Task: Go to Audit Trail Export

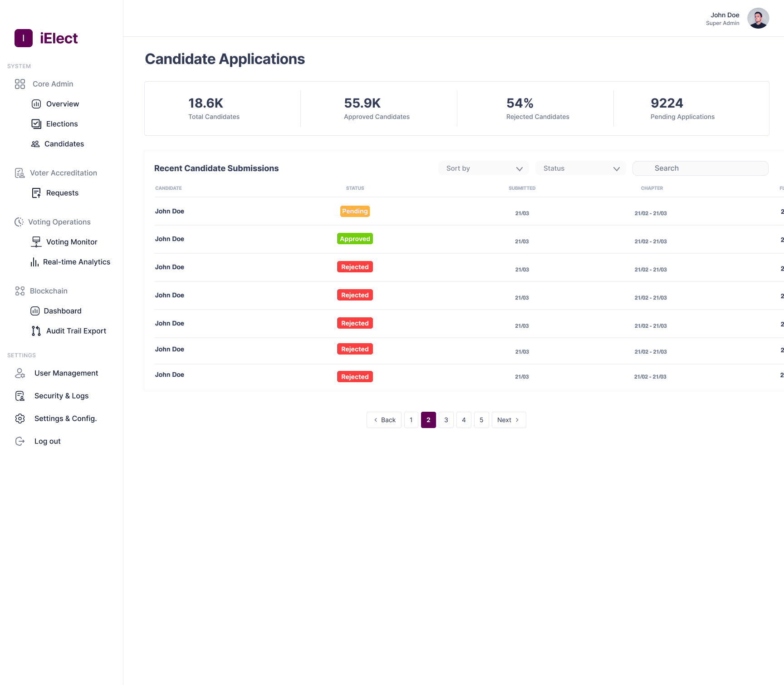Action: point(76,331)
